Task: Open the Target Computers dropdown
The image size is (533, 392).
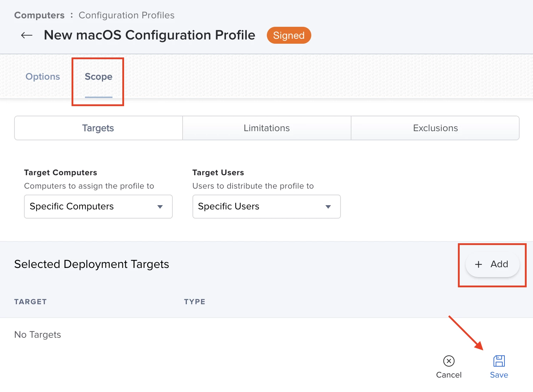Action: [x=98, y=207]
